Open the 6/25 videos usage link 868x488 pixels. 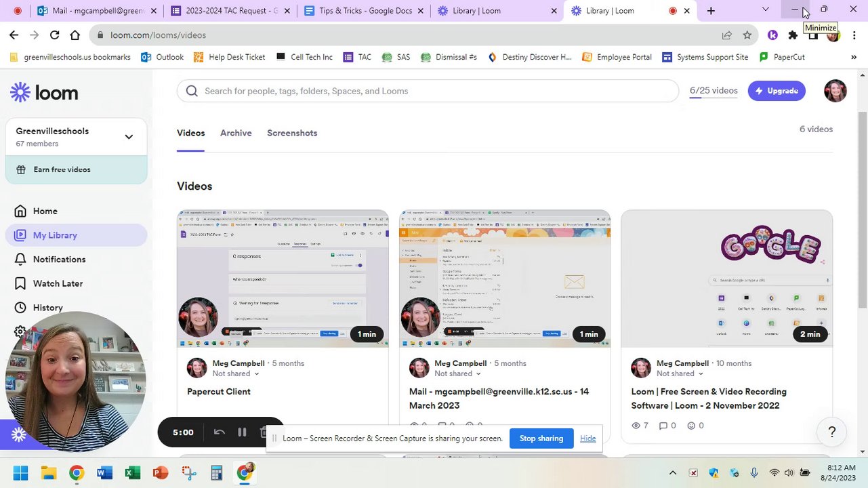[714, 91]
